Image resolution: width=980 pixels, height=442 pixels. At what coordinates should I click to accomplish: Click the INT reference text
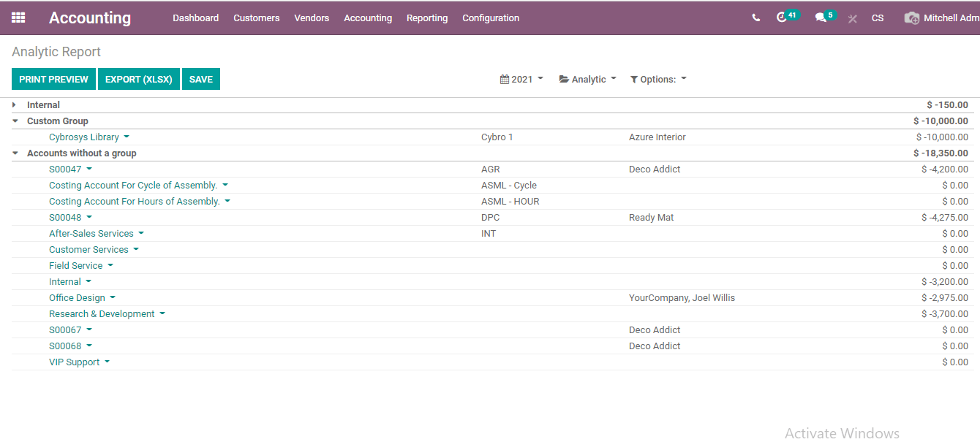click(x=489, y=234)
